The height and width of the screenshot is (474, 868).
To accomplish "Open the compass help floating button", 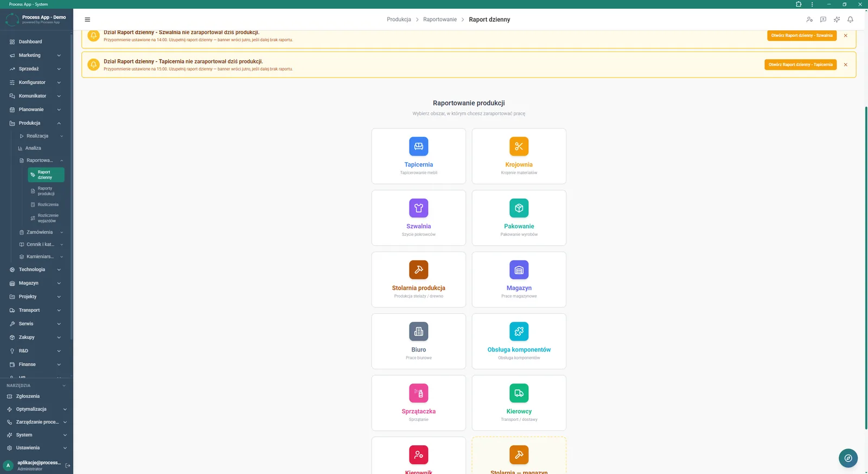I will point(848,458).
